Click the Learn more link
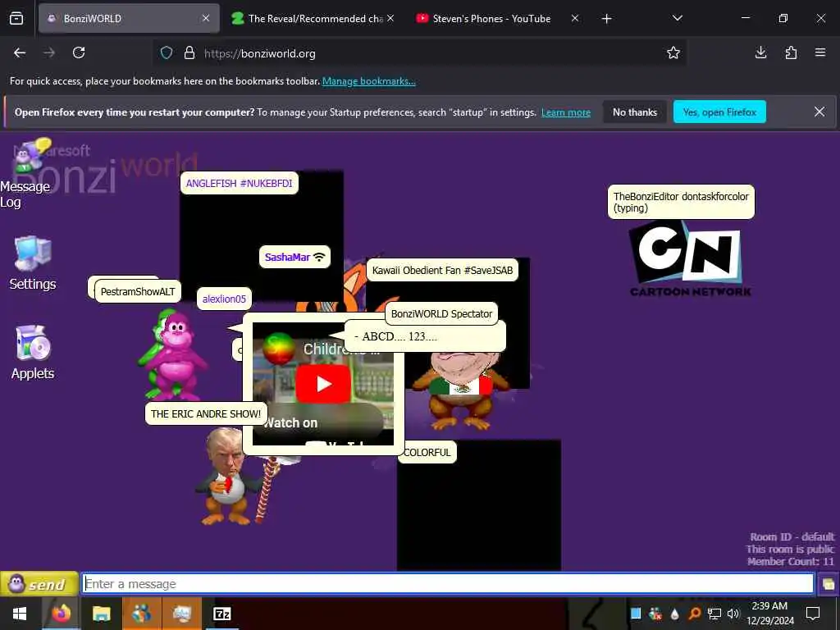 566,112
